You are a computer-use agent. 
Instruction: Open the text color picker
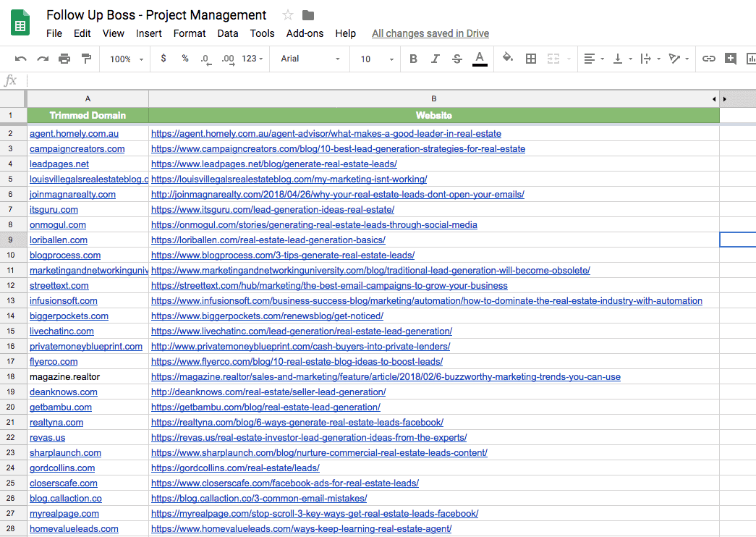tap(479, 59)
